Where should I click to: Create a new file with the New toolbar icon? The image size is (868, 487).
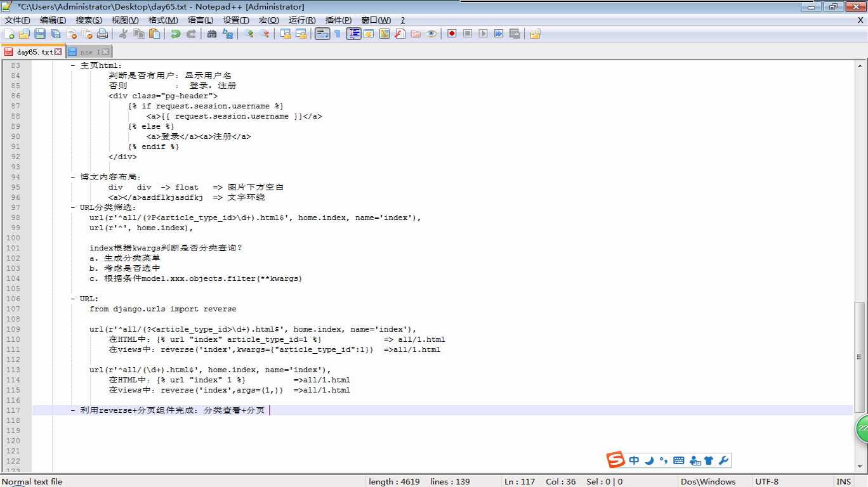point(10,34)
